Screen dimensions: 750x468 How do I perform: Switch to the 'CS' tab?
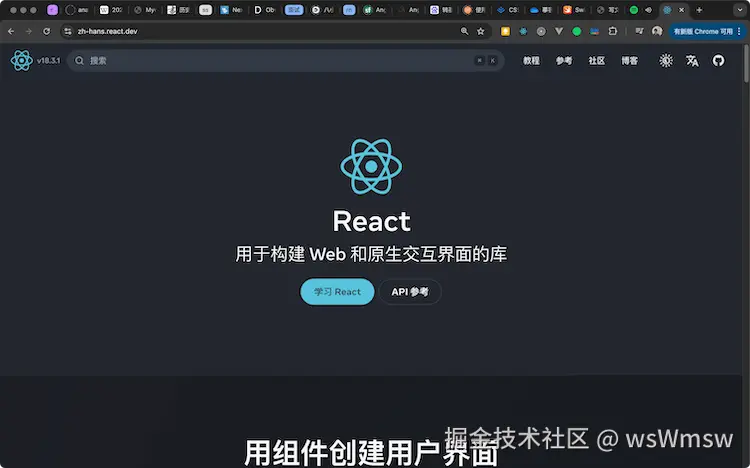(x=507, y=10)
